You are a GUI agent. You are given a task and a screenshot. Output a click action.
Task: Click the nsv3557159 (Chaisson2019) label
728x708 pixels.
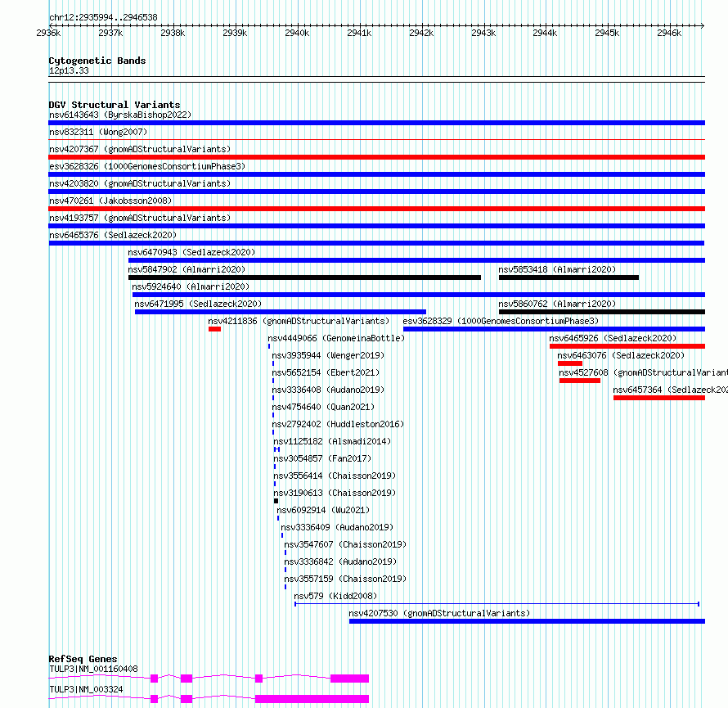[x=345, y=579]
